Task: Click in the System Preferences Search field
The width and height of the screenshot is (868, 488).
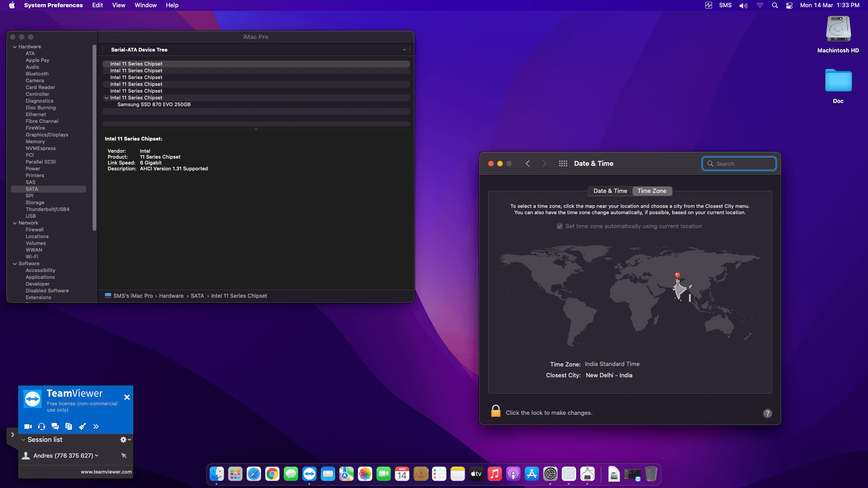Action: (x=739, y=164)
